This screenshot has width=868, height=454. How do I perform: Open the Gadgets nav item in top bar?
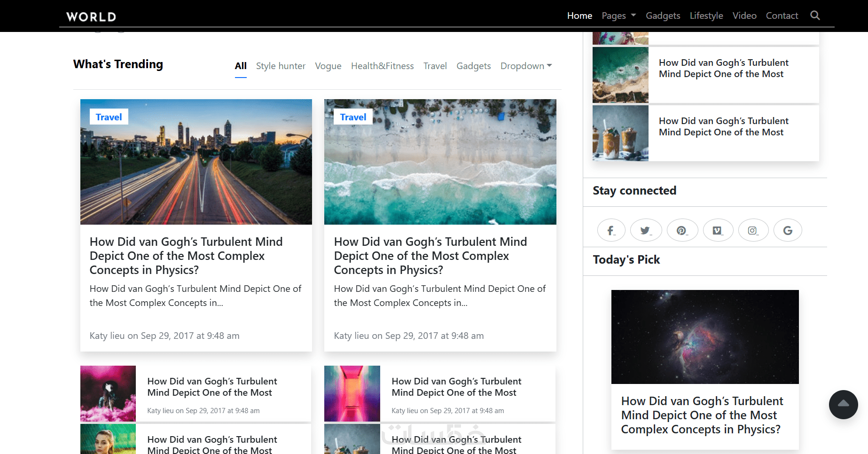(x=663, y=16)
